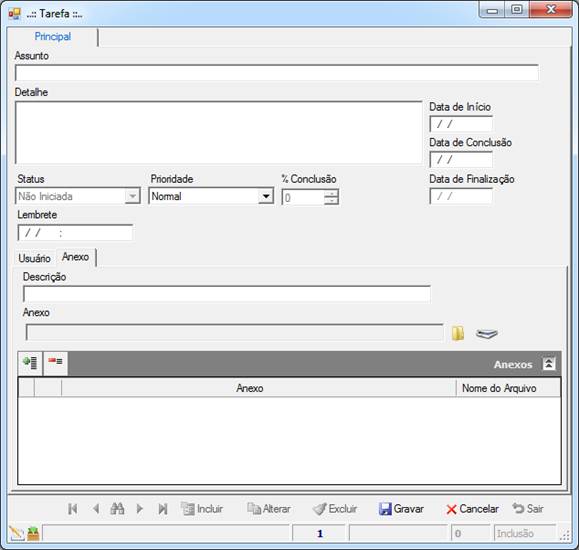Minimize the Tarefa window

pos(492,10)
